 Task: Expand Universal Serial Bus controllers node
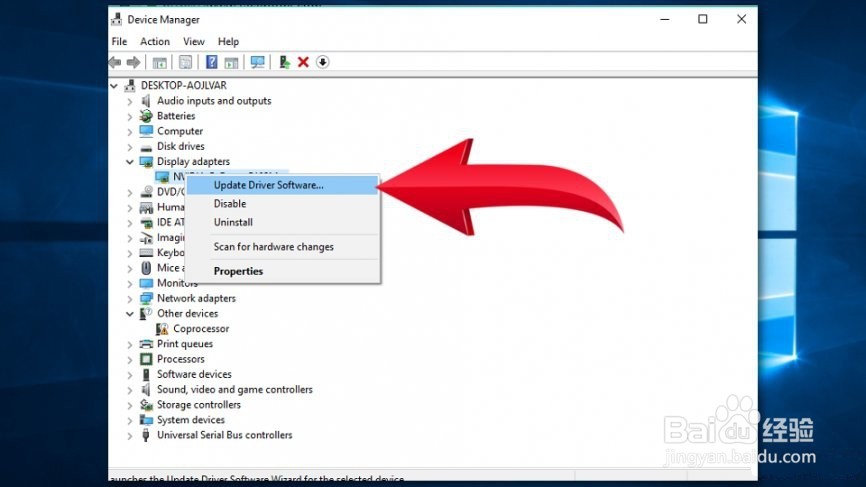tap(130, 436)
